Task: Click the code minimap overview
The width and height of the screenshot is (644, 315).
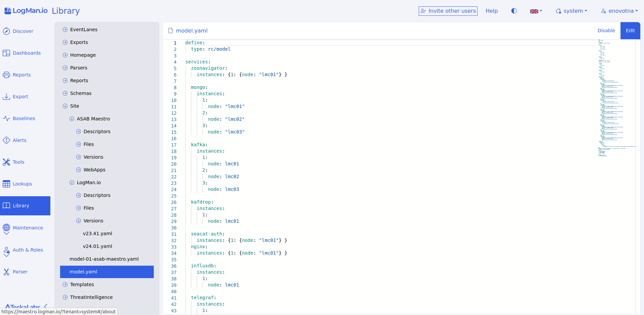Action: click(x=616, y=98)
